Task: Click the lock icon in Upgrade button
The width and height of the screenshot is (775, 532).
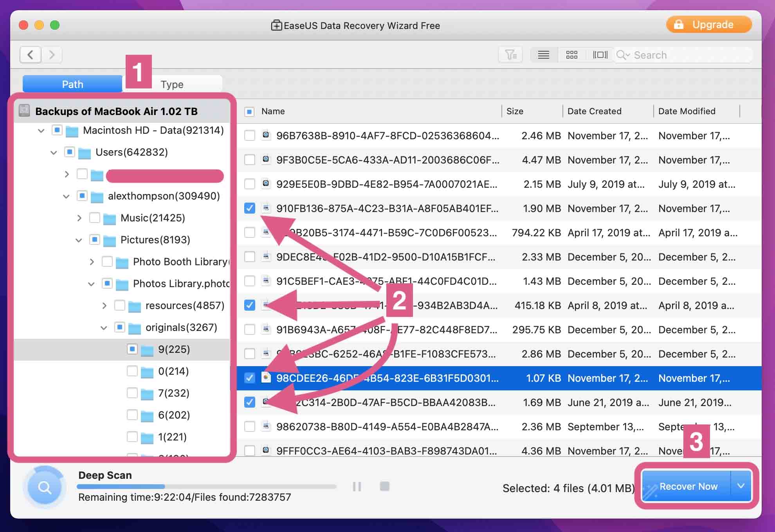Action: point(679,25)
